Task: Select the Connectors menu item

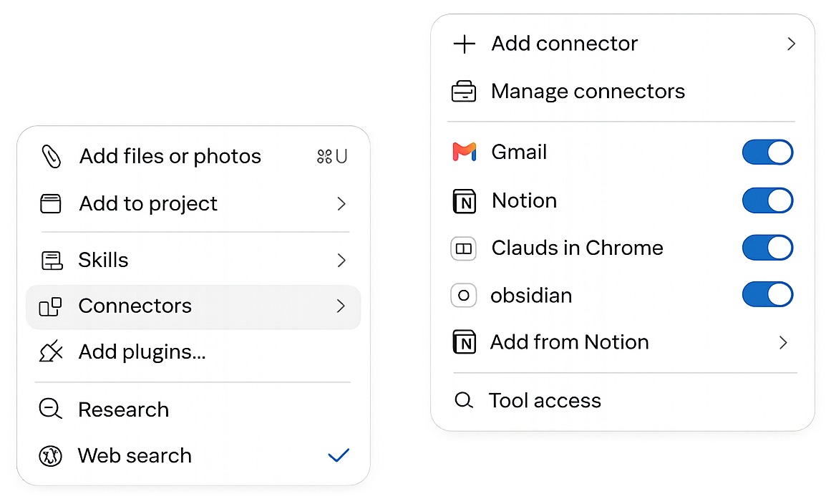Action: pos(193,306)
